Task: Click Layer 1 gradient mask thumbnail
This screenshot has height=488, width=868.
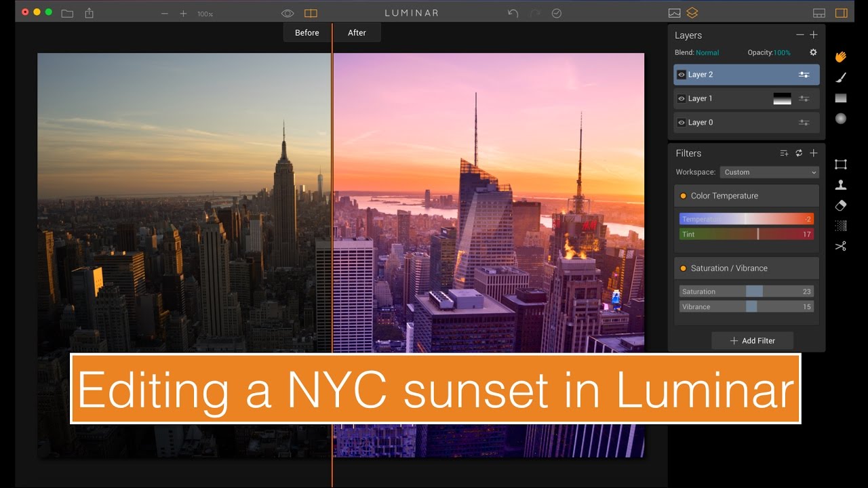Action: [x=783, y=98]
